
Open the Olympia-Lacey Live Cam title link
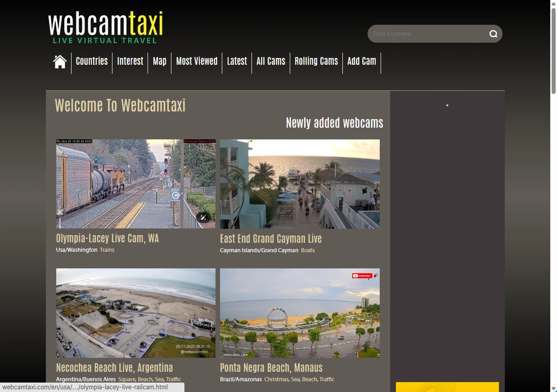tap(108, 238)
